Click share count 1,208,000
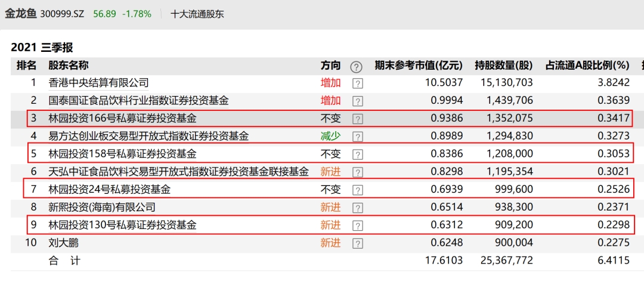The height and width of the screenshot is (282, 644). (x=510, y=154)
